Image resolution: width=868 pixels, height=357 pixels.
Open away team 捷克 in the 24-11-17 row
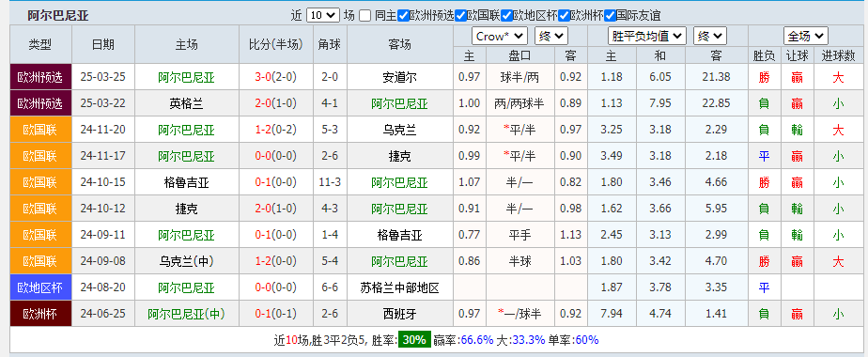coord(399,156)
